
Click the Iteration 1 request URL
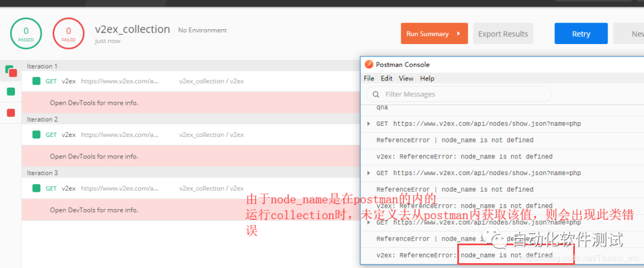(x=120, y=81)
